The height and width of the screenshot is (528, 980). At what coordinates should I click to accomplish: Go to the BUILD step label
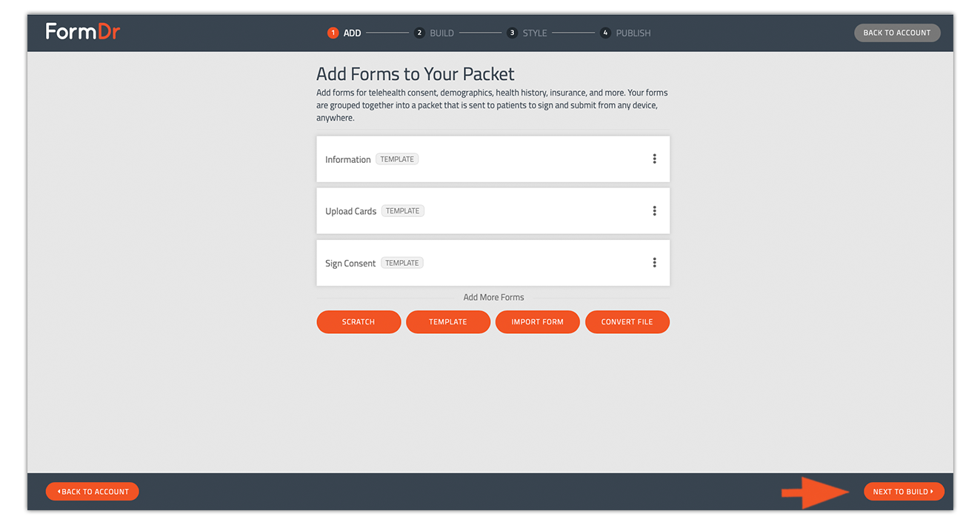441,33
